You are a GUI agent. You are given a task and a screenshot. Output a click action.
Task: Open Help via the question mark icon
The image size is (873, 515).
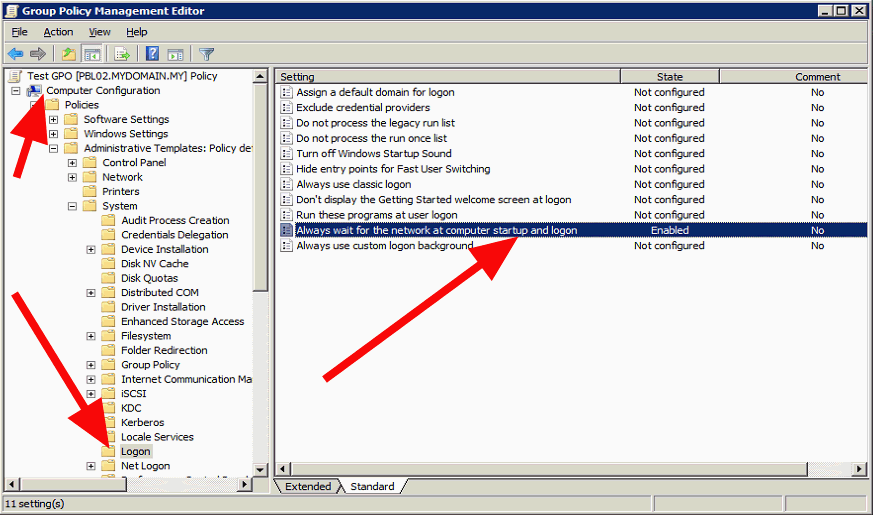[x=152, y=54]
